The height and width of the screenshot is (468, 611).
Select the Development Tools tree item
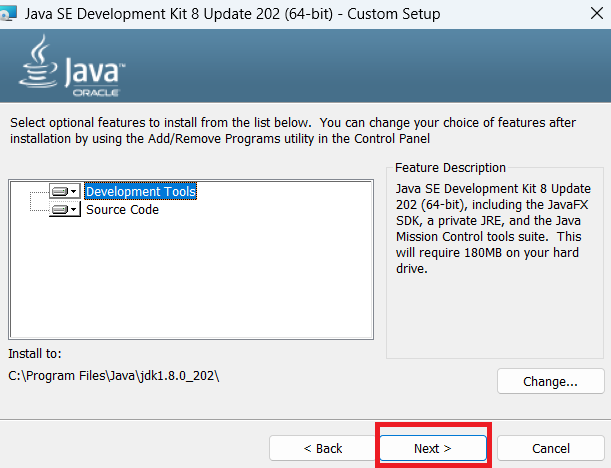click(141, 191)
